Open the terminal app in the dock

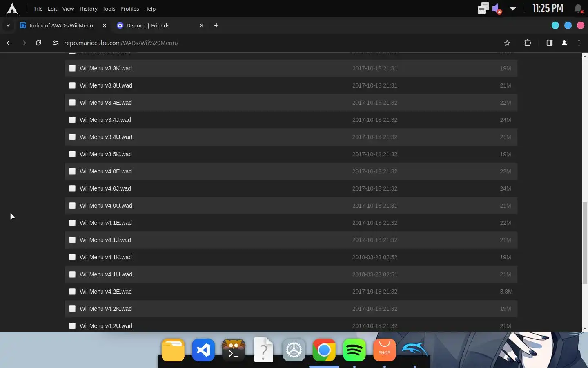[234, 350]
